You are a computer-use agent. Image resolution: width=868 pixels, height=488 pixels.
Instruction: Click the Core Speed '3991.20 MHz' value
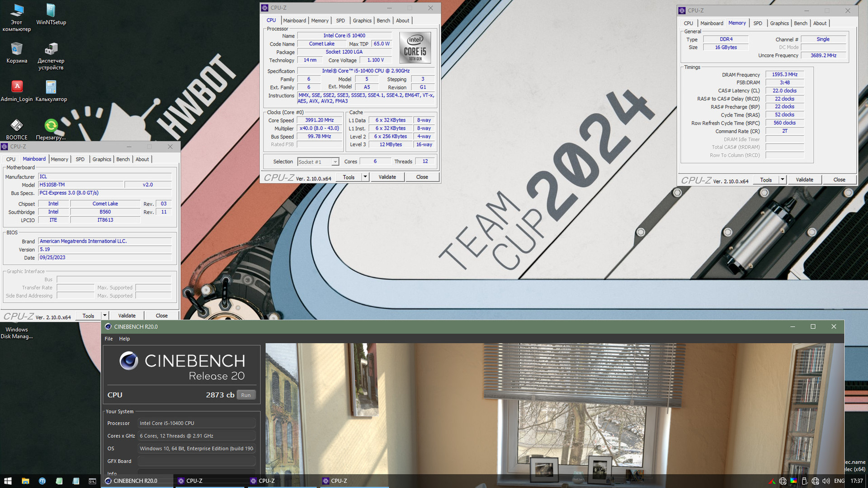(319, 121)
